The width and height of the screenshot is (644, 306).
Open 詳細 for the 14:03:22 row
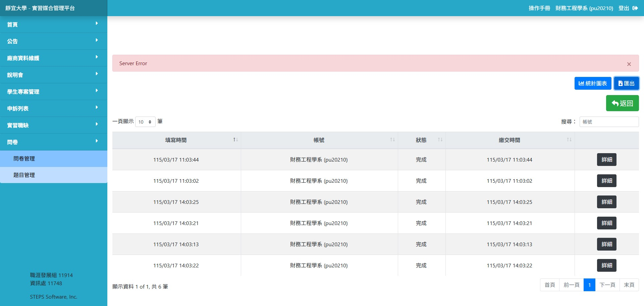(x=607, y=265)
